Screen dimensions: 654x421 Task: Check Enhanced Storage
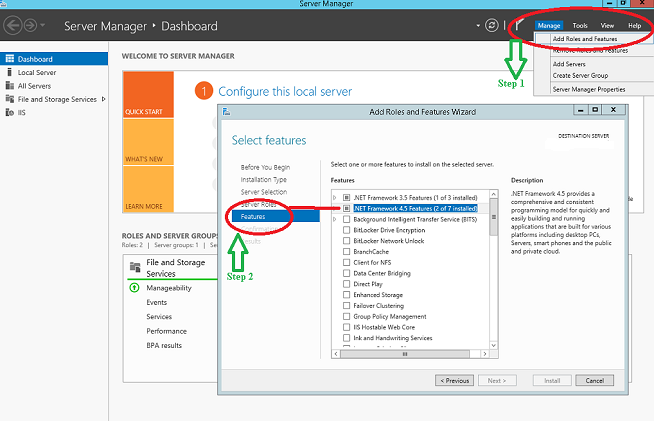click(346, 295)
